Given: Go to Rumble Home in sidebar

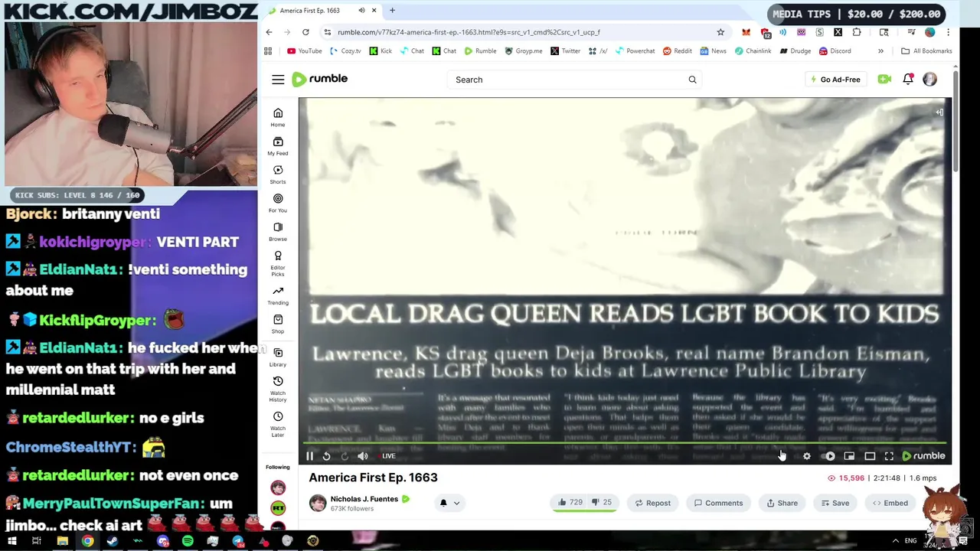Looking at the screenshot, I should [x=278, y=117].
